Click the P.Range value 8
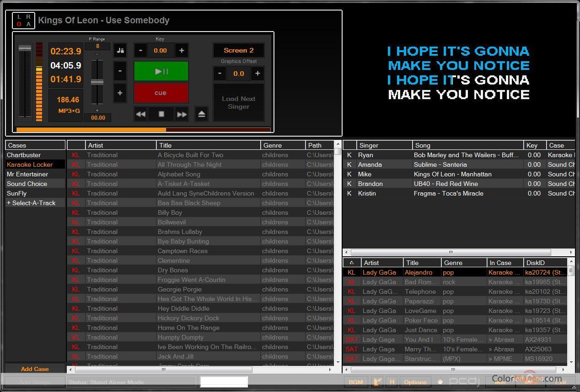 (x=97, y=47)
